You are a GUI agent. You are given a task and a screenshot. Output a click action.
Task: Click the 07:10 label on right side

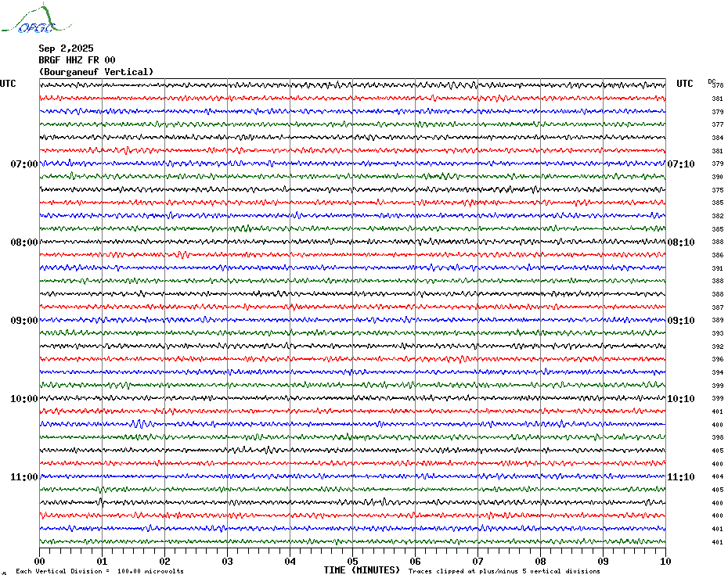(681, 164)
